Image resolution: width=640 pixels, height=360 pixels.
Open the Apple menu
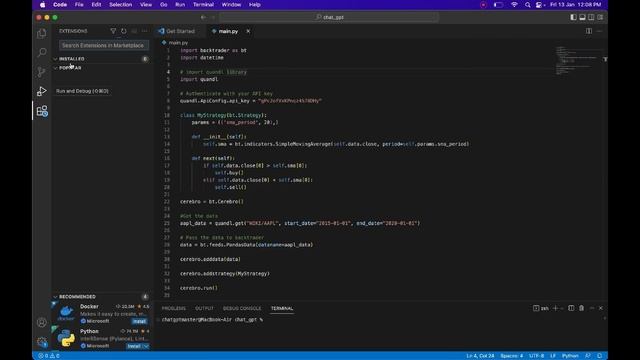[42, 4]
